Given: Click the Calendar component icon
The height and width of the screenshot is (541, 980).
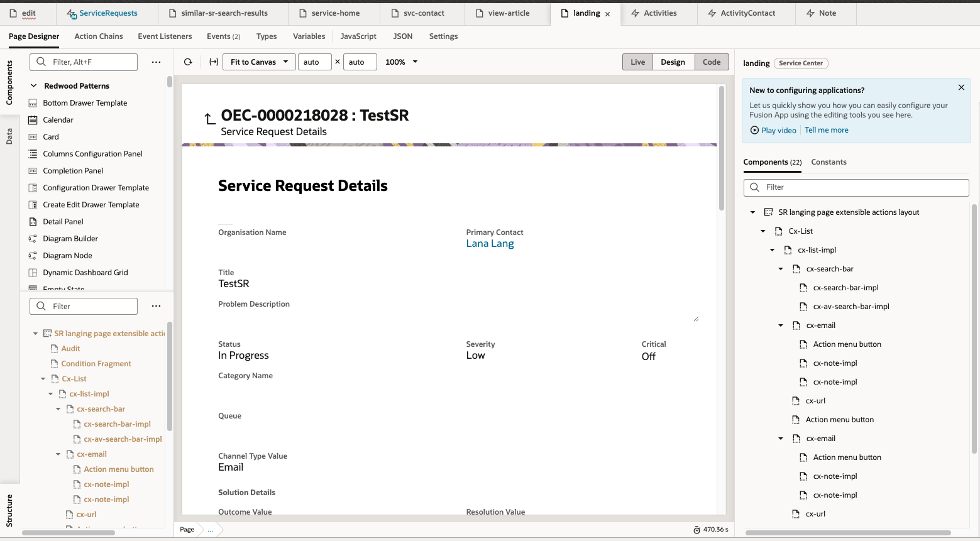Looking at the screenshot, I should (x=33, y=120).
